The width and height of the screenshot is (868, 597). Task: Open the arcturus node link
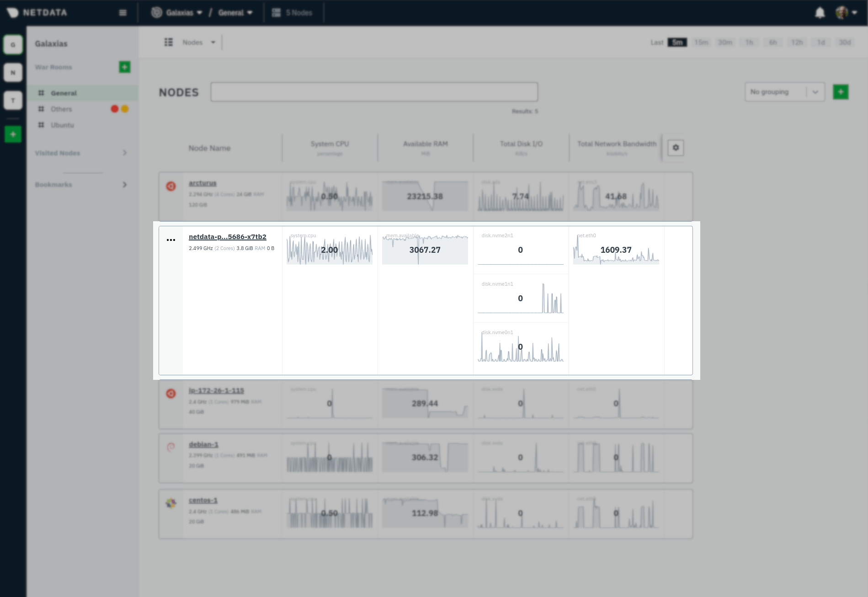(x=202, y=183)
